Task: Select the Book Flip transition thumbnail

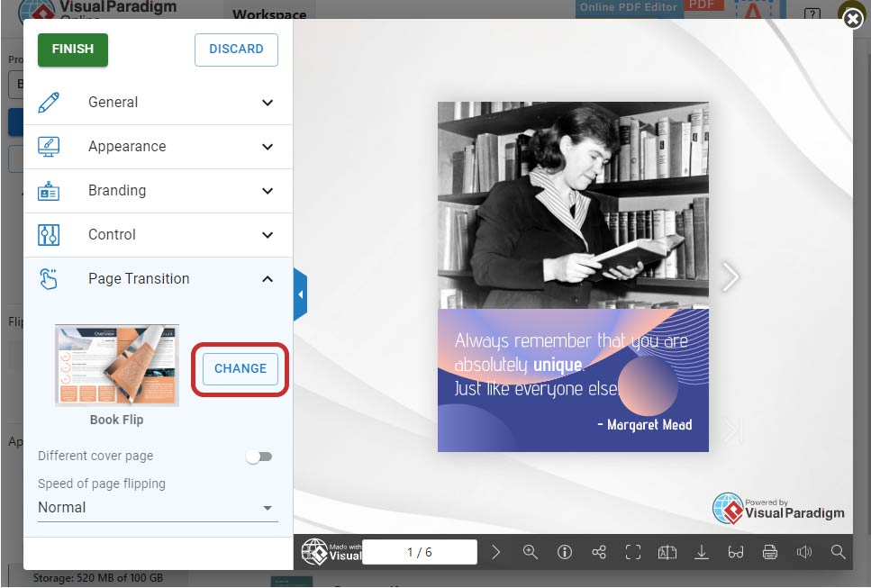Action: tap(117, 365)
